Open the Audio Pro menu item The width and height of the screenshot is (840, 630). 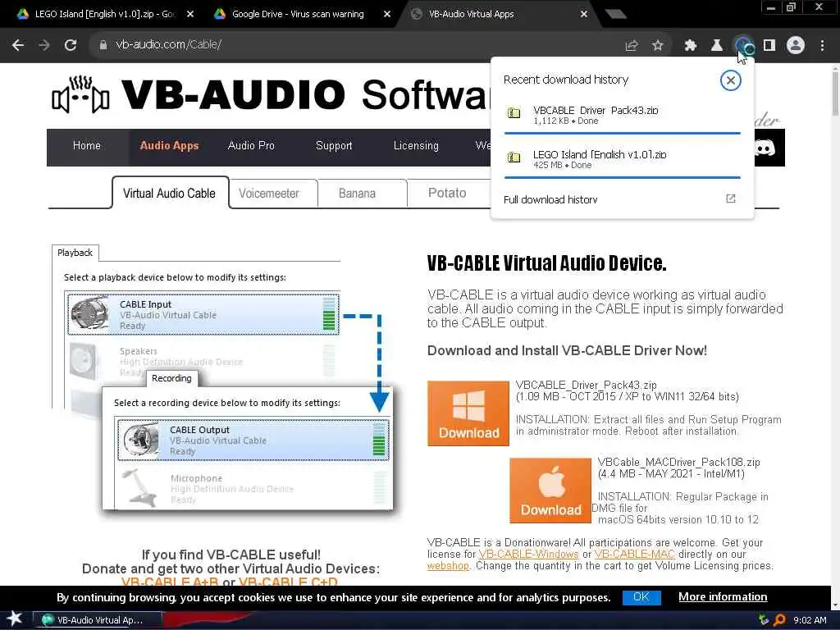point(251,146)
